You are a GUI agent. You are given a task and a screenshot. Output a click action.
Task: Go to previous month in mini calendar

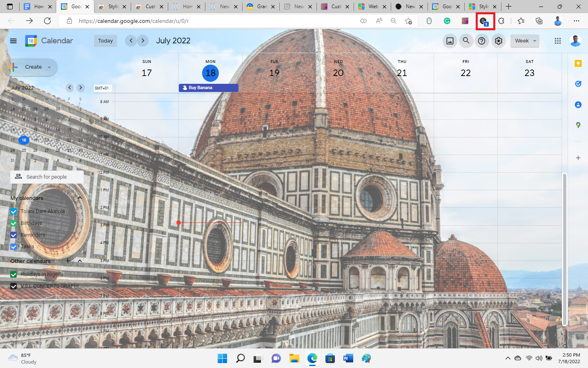(x=70, y=88)
